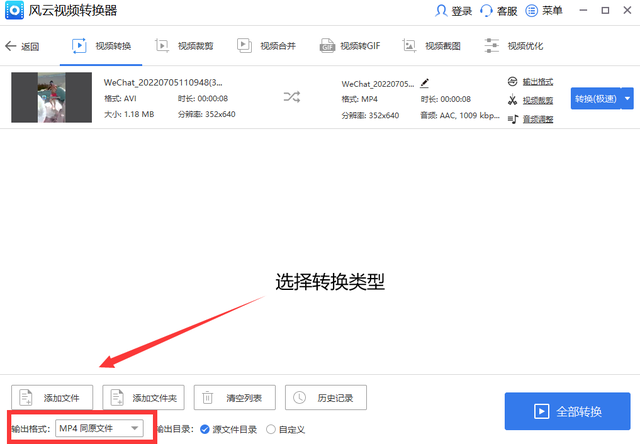640x444 pixels.
Task: Click the 转换(极速) button
Action: click(x=596, y=98)
